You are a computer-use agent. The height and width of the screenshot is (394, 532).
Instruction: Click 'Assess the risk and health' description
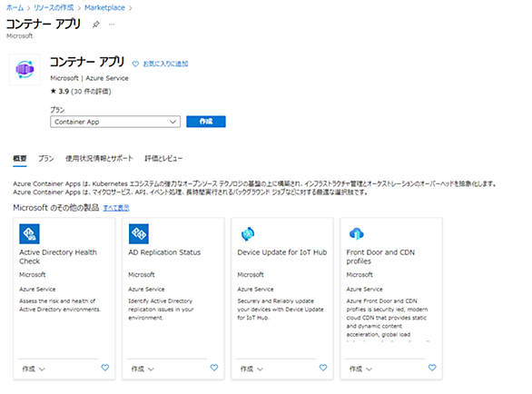tap(60, 305)
